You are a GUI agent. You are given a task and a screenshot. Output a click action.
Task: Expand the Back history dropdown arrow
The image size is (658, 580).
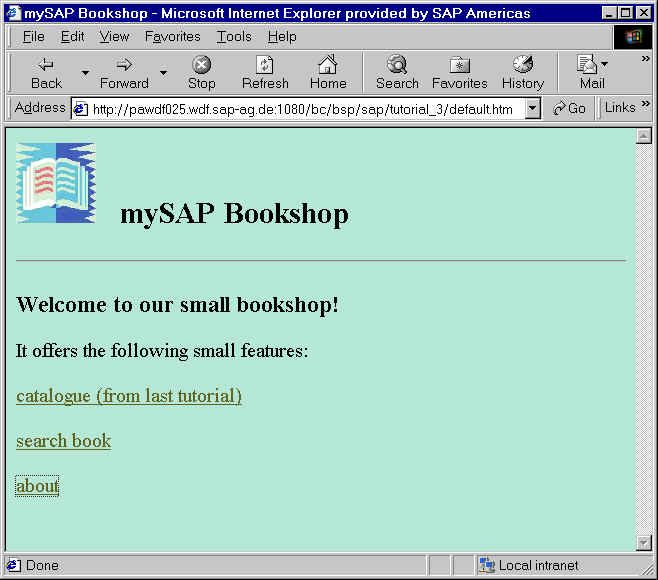[85, 73]
